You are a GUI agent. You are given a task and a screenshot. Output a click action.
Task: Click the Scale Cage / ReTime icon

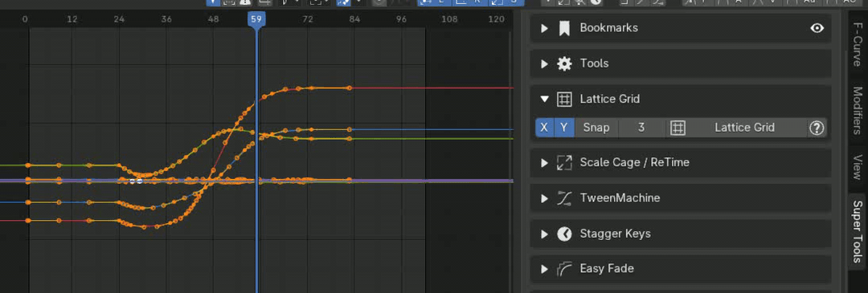pyautogui.click(x=564, y=163)
